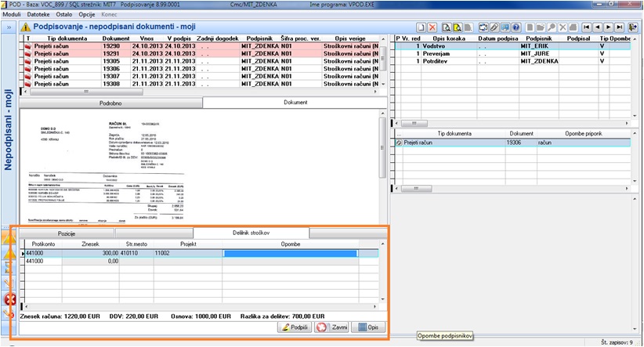Click the Opombe cell of first row
644x347 pixels.
(x=290, y=253)
